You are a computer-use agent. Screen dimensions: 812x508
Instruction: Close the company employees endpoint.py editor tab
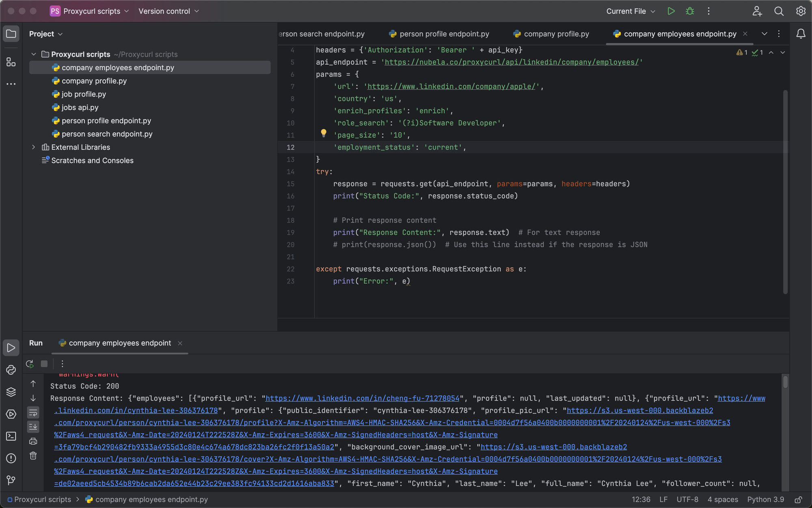(x=745, y=34)
